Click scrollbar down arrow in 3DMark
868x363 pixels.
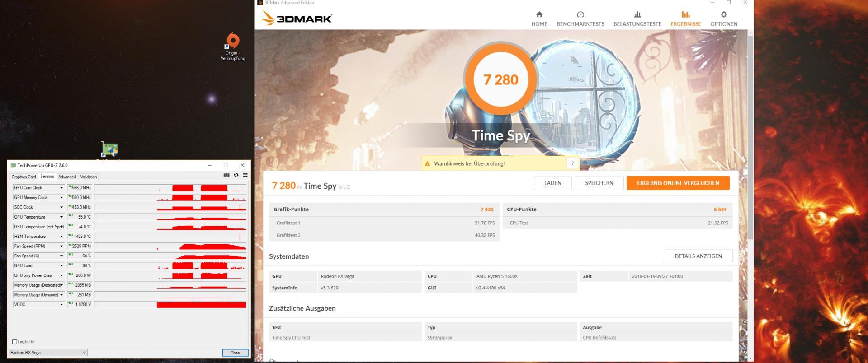pyautogui.click(x=750, y=358)
